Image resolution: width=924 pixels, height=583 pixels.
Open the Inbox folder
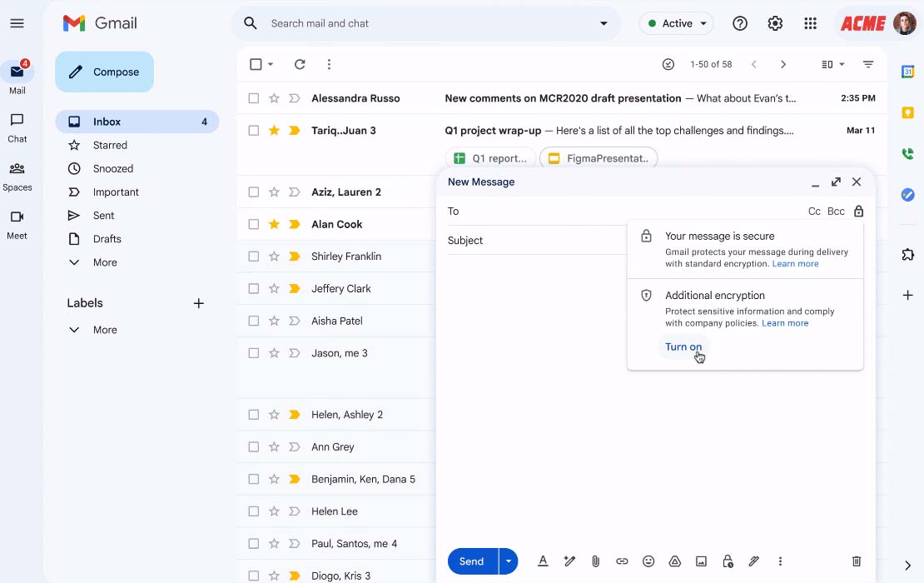[x=137, y=122]
